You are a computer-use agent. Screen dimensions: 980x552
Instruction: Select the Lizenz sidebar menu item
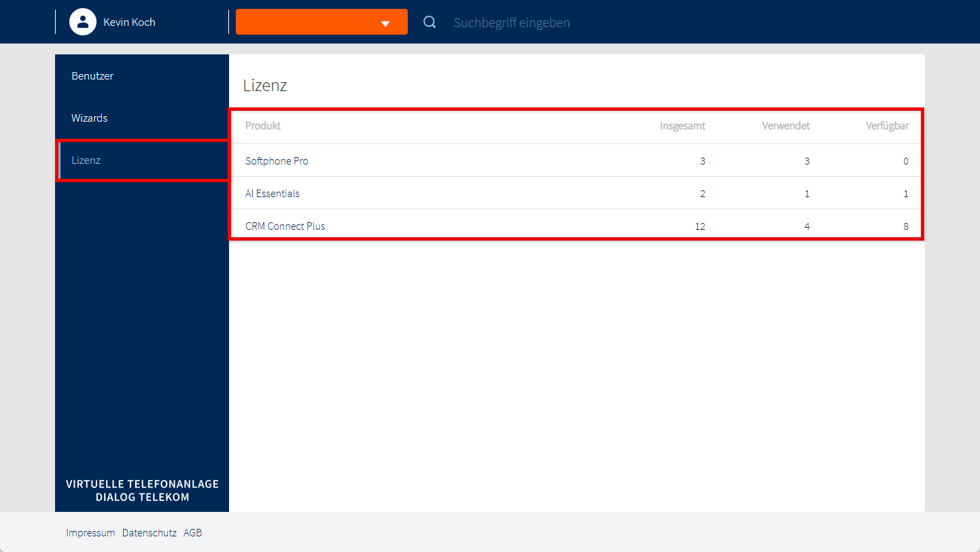[86, 160]
